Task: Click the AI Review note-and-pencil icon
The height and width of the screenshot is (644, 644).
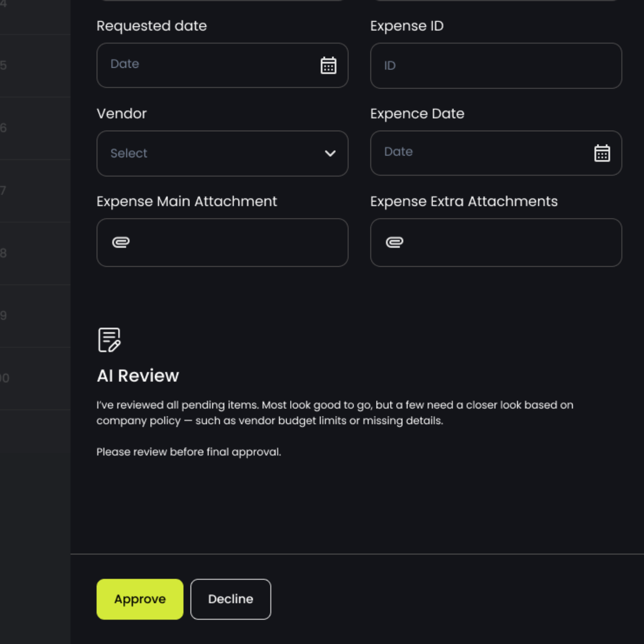Action: click(x=109, y=340)
